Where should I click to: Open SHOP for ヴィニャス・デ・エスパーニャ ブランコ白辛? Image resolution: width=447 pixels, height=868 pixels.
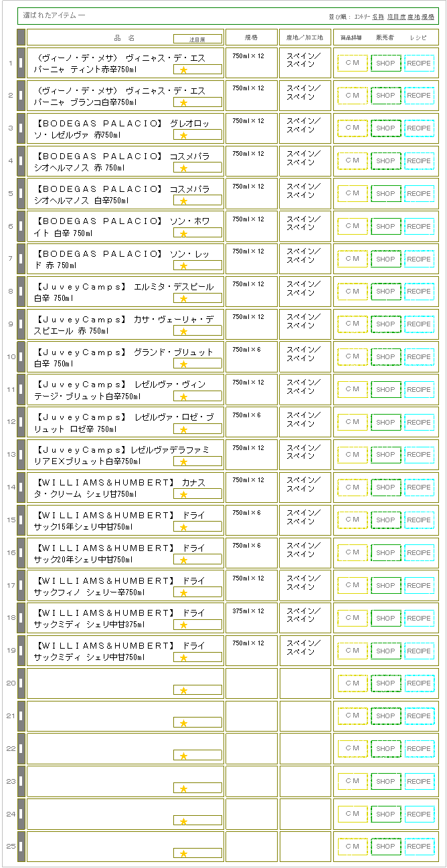[385, 96]
